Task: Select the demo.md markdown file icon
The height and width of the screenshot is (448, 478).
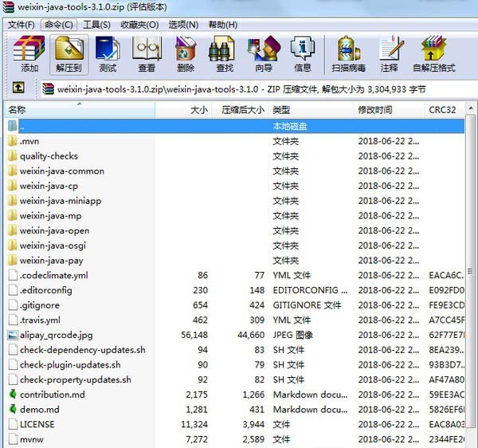Action: [x=13, y=409]
